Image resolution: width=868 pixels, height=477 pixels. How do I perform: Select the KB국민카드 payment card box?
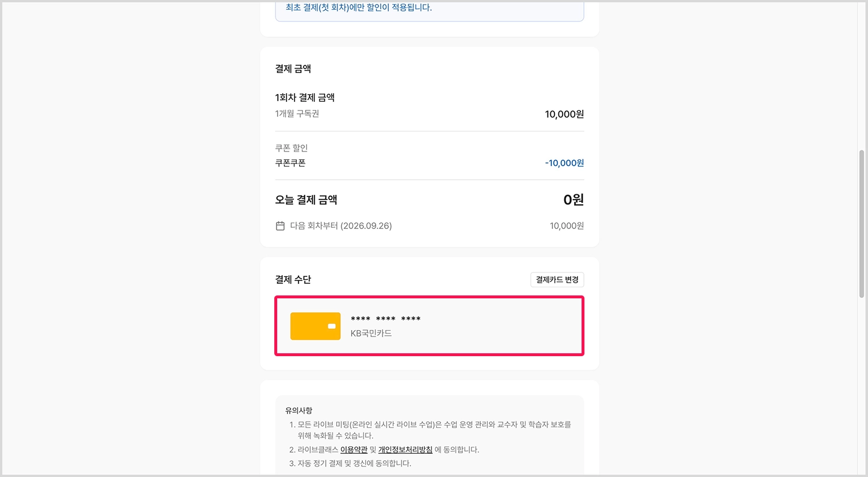(429, 326)
